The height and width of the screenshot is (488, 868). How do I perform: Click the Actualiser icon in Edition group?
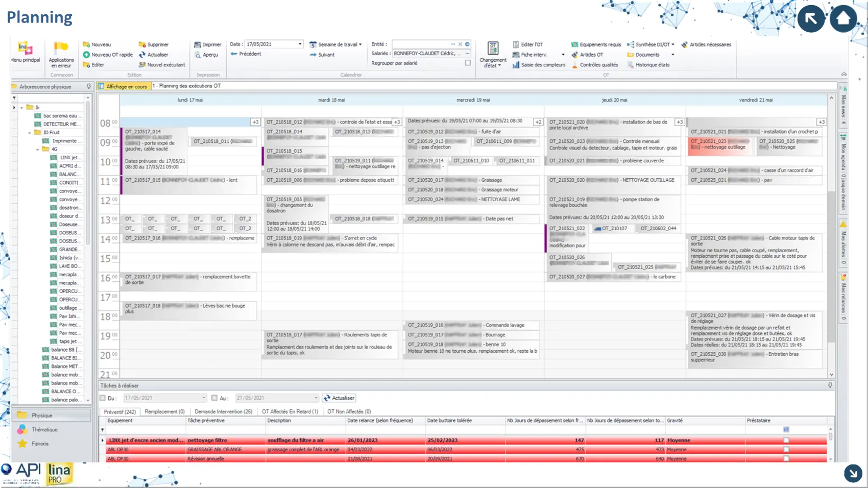pos(142,55)
